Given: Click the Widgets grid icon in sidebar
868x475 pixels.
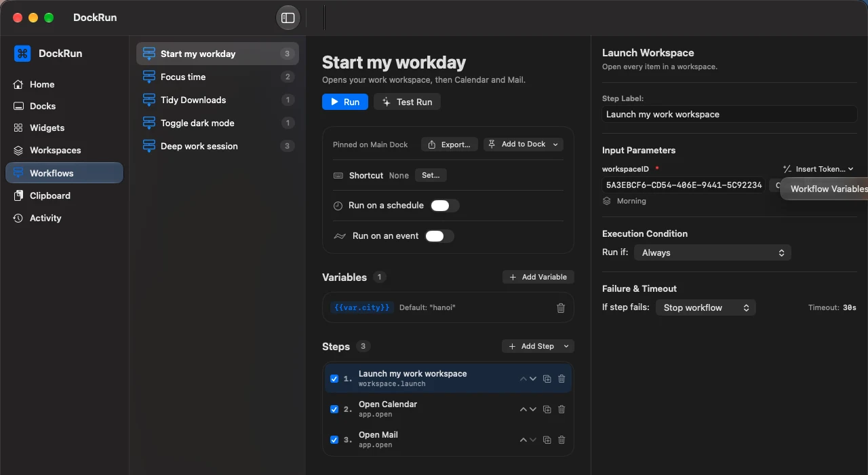Looking at the screenshot, I should [18, 128].
